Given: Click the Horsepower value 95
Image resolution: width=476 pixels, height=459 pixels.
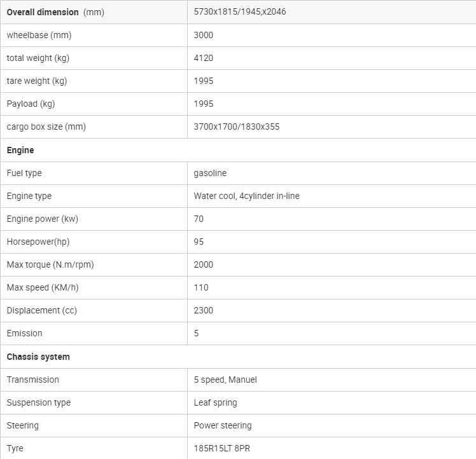Looking at the screenshot, I should [x=199, y=242].
